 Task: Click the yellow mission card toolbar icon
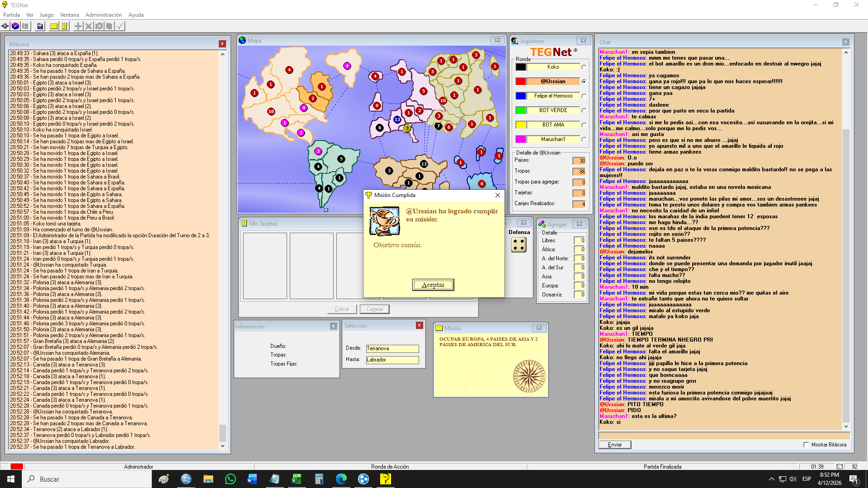(54, 26)
